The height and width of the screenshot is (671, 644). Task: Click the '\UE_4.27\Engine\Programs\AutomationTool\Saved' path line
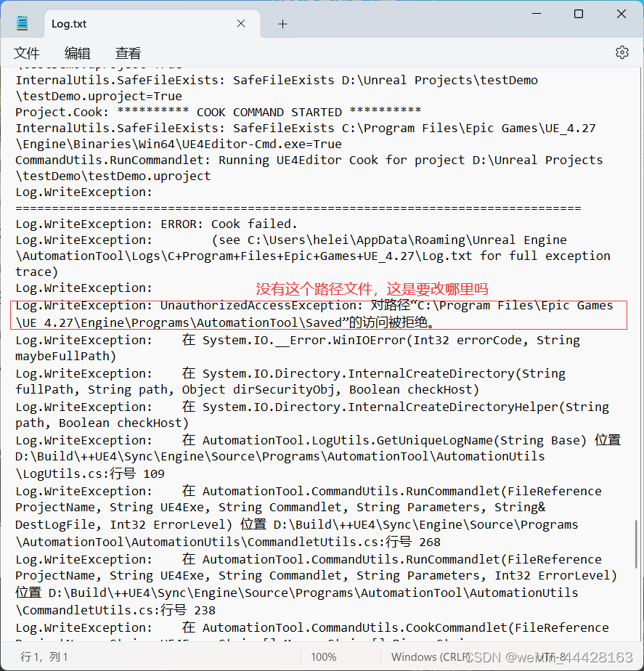224,322
